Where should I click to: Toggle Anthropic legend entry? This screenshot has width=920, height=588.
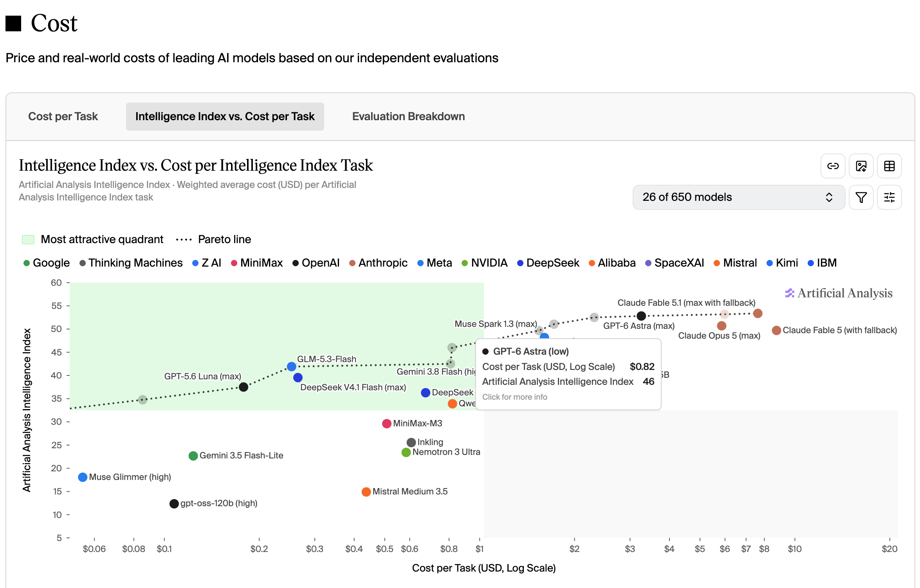[378, 263]
